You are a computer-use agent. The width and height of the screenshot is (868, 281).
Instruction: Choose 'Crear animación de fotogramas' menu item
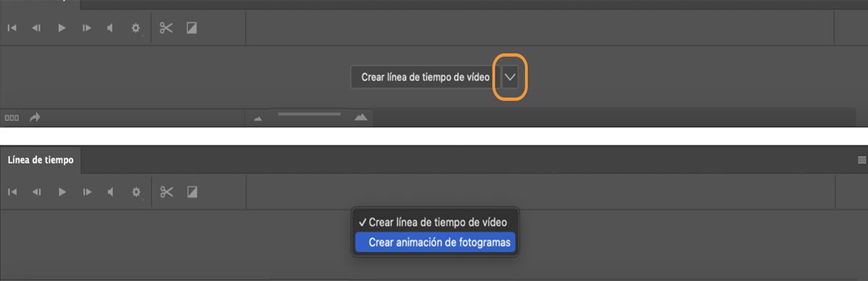(435, 242)
